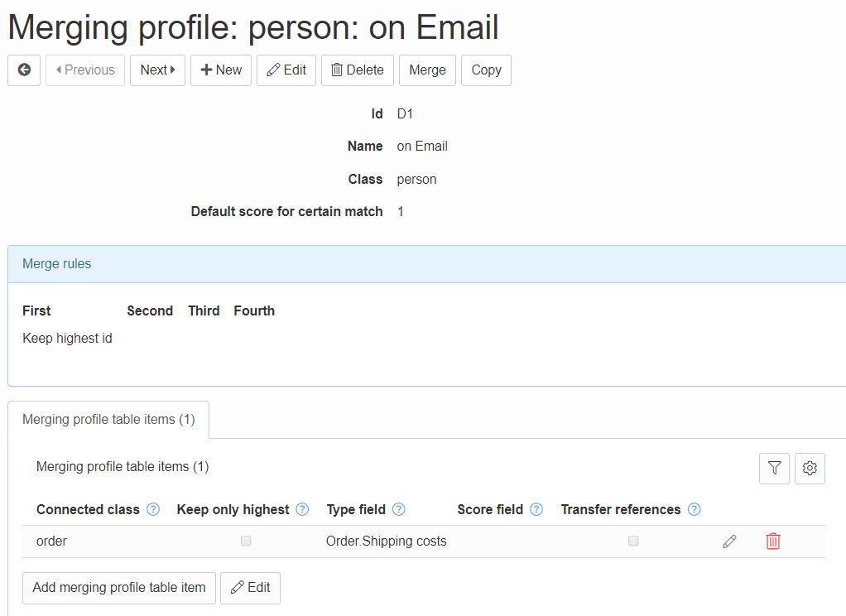846x616 pixels.
Task: Switch to Merging profile table items tab
Action: [x=108, y=420]
